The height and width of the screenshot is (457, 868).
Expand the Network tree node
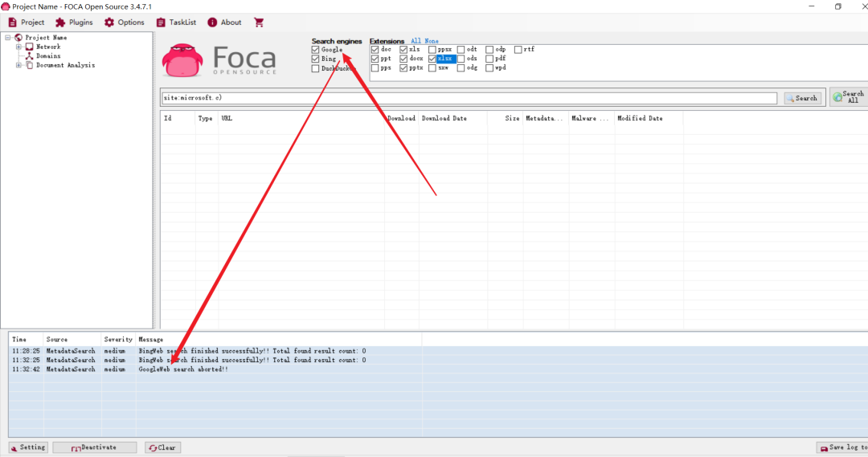pyautogui.click(x=18, y=47)
